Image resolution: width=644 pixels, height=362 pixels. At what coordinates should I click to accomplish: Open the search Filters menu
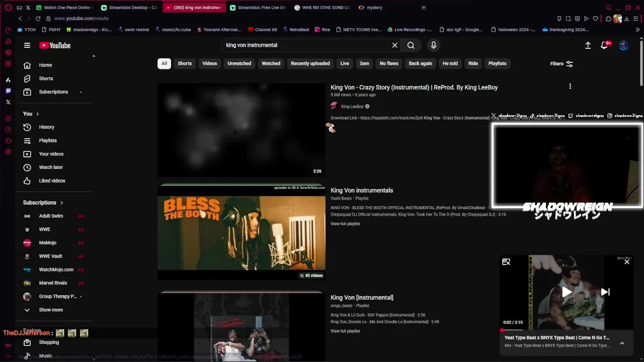pyautogui.click(x=561, y=64)
